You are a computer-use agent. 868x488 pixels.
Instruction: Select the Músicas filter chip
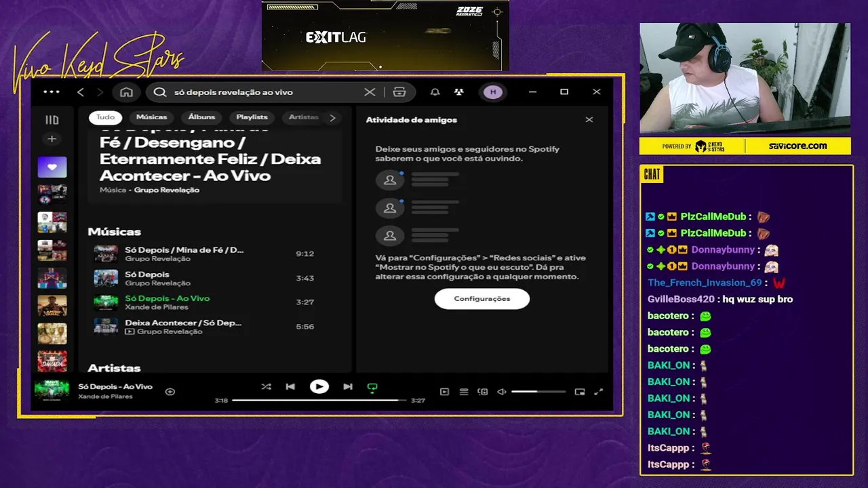click(x=151, y=117)
